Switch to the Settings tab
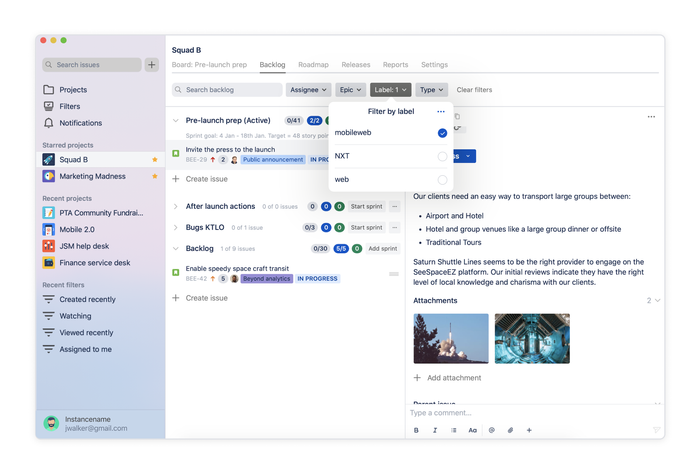 tap(434, 65)
